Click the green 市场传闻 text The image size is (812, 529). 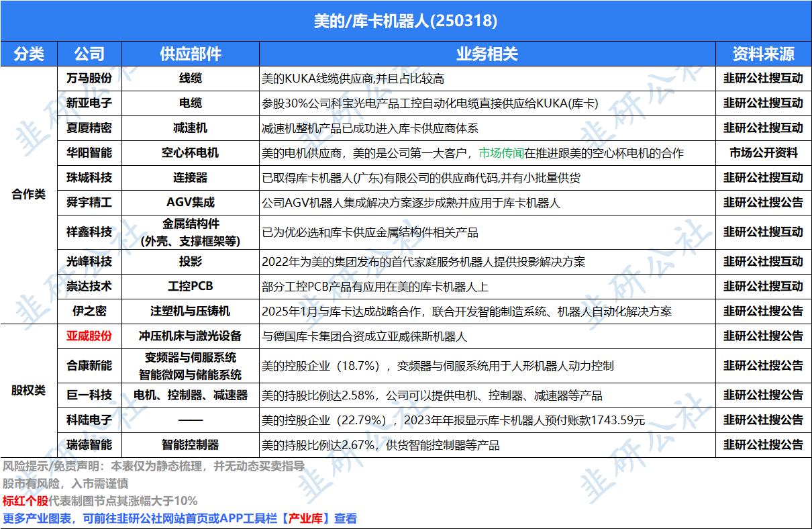(501, 153)
